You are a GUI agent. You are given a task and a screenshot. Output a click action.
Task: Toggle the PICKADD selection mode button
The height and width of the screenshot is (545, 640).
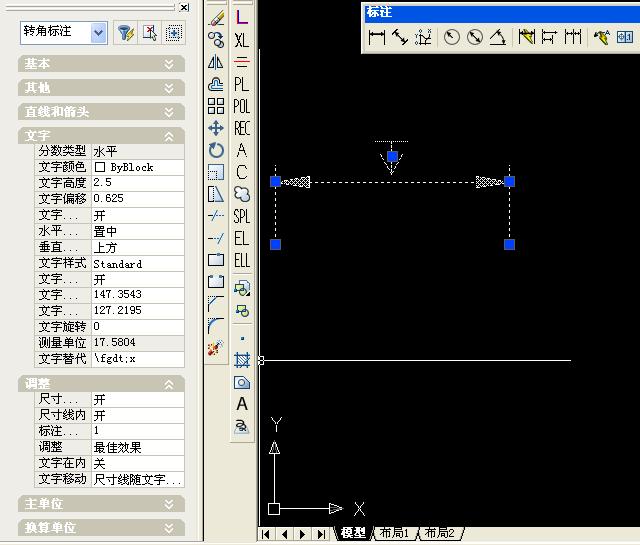coord(174,33)
